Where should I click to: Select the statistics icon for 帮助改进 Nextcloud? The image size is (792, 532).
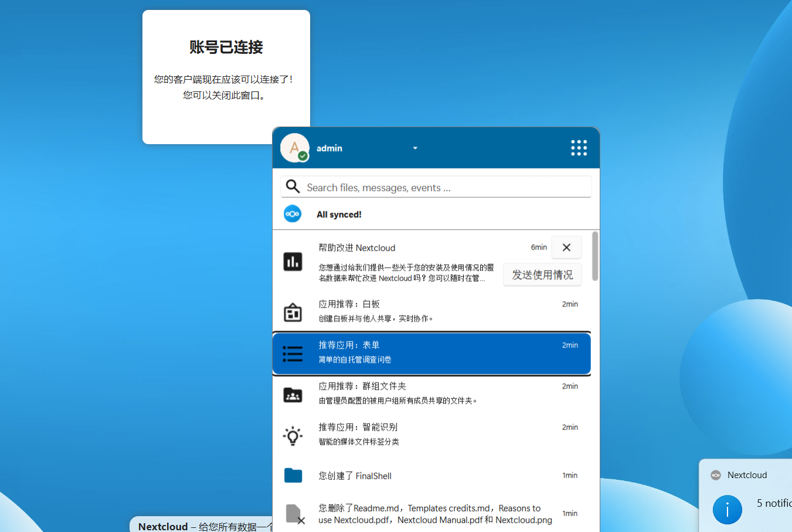(x=293, y=261)
